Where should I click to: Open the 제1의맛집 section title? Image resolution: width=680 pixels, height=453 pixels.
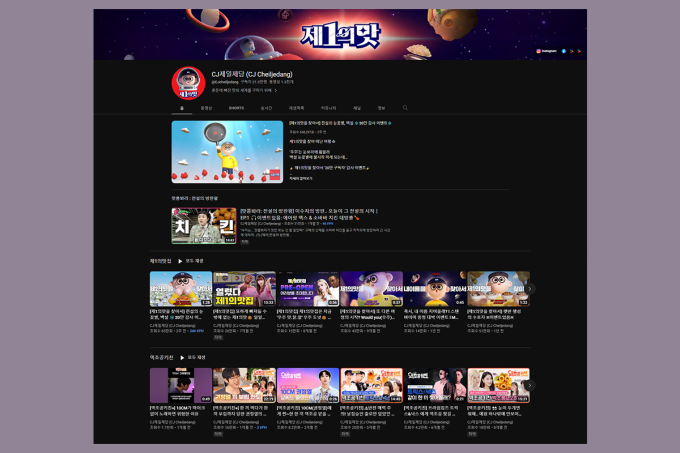coord(160,261)
